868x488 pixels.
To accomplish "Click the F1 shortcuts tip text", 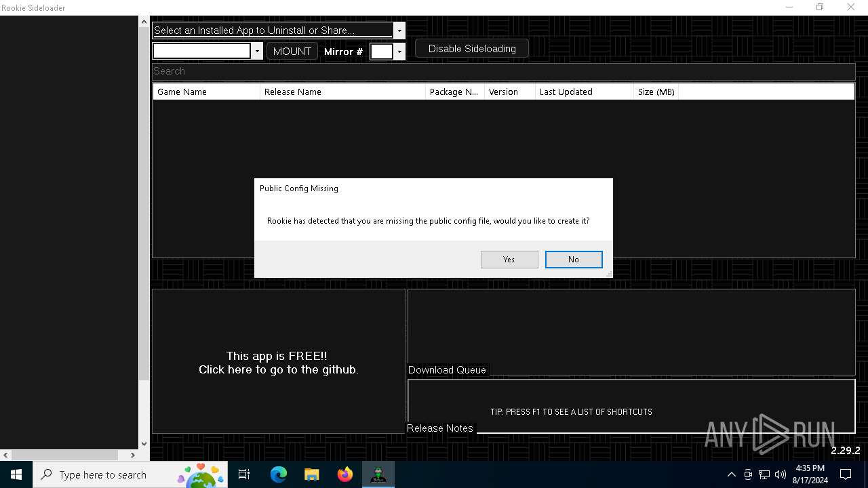I will (x=571, y=412).
